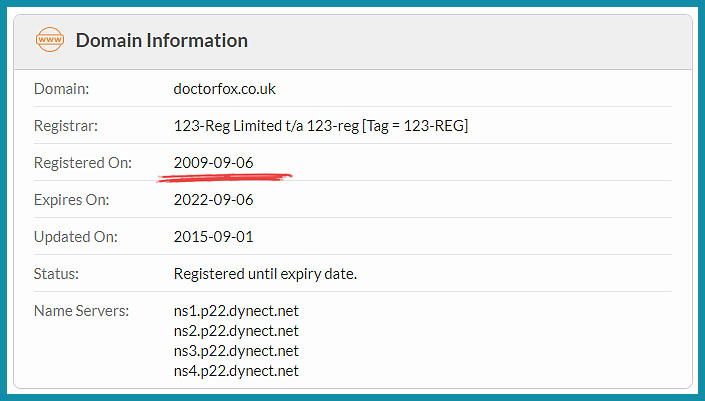705x401 pixels.
Task: Click the Updated On: label
Action: [76, 236]
